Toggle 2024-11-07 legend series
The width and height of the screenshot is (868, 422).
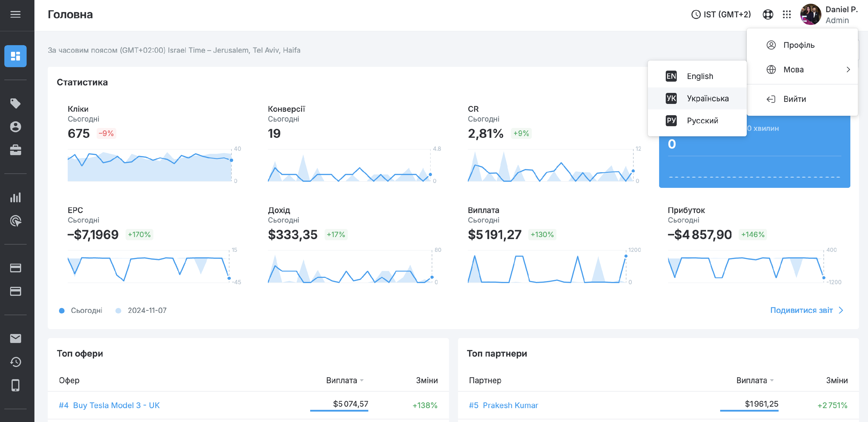(x=141, y=311)
